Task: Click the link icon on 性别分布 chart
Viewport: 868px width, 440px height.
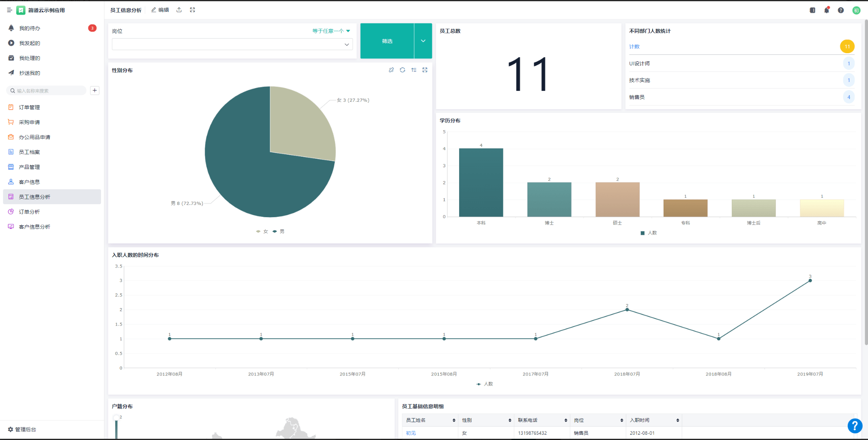Action: pos(391,70)
